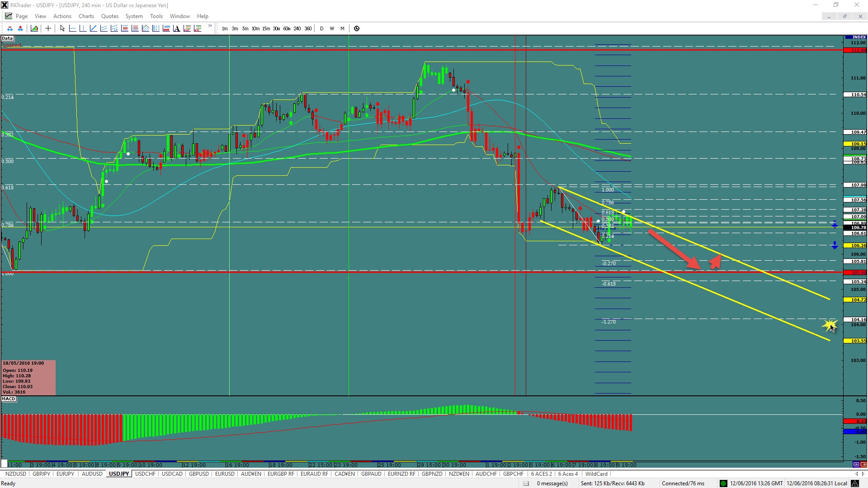Viewport: 868px width, 488px height.
Task: Select the Fibonacci extension lines tool
Action: click(135, 28)
